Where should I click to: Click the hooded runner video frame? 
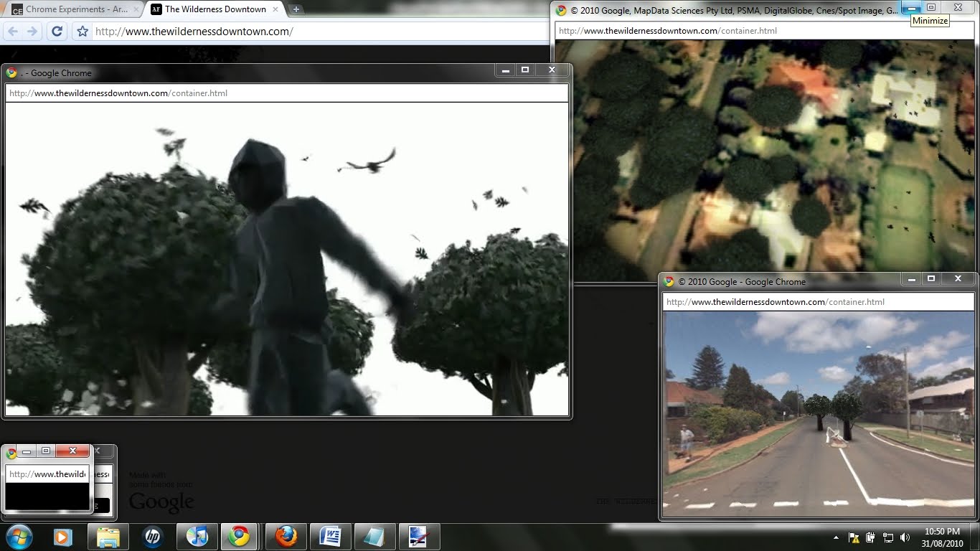(x=287, y=259)
